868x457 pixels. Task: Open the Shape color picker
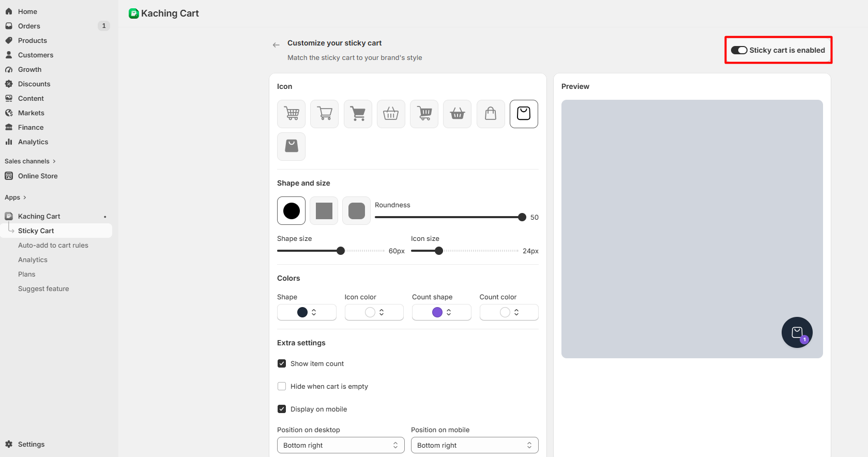coord(307,312)
